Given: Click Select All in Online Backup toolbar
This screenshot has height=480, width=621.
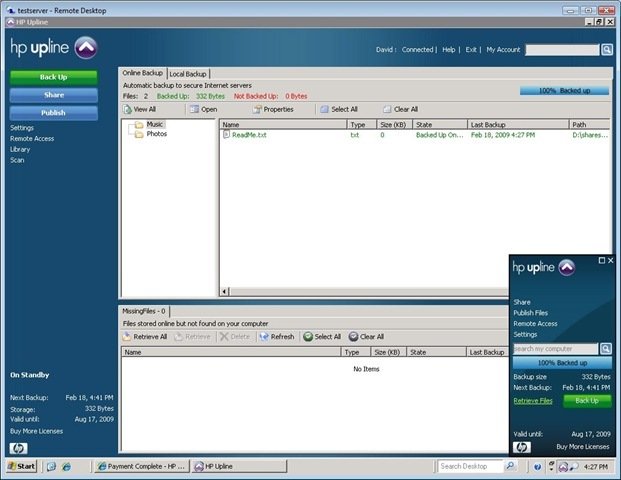Looking at the screenshot, I should coord(339,109).
